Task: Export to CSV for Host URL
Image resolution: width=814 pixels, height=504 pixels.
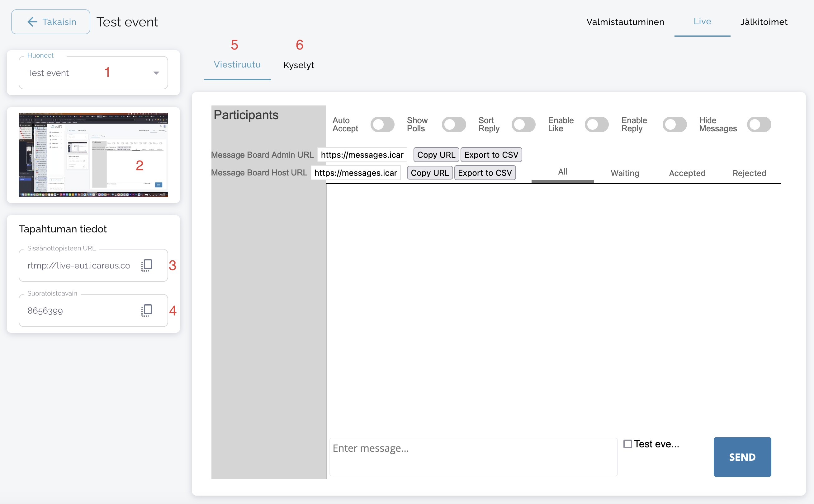Action: [x=485, y=173]
